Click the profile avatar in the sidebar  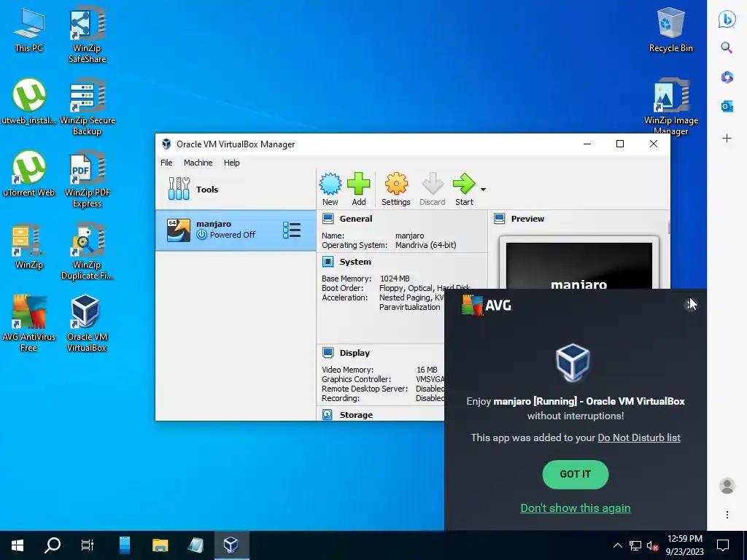point(727,486)
